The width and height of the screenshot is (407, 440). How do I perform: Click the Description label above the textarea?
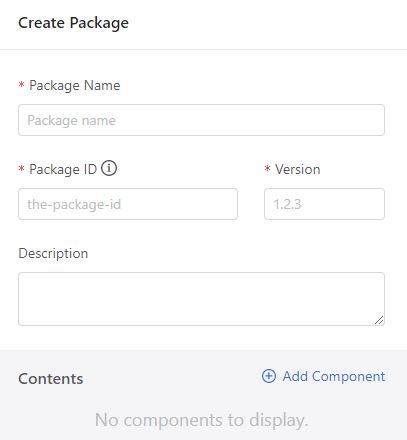point(53,253)
